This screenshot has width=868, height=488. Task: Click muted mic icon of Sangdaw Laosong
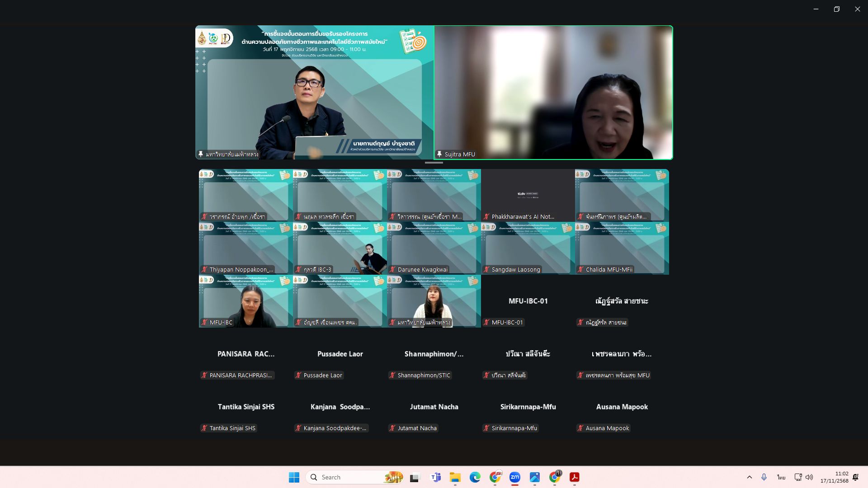pos(486,270)
